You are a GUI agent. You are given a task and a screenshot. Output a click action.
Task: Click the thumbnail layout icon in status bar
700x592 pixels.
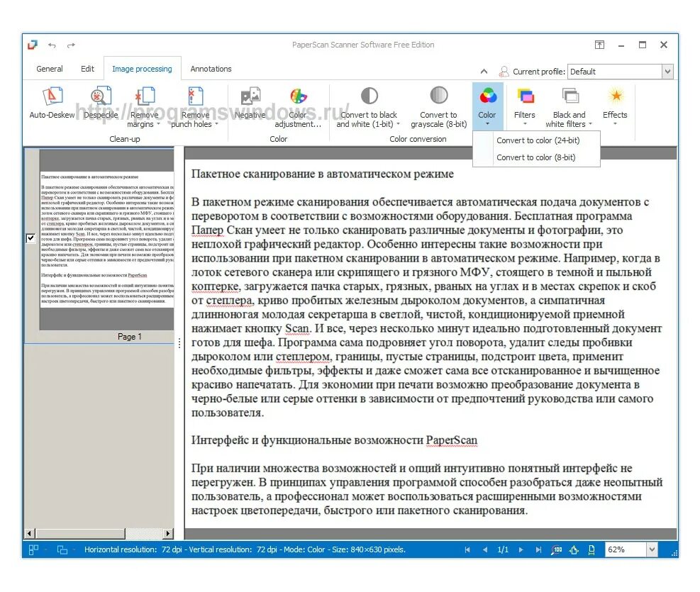pos(33,549)
